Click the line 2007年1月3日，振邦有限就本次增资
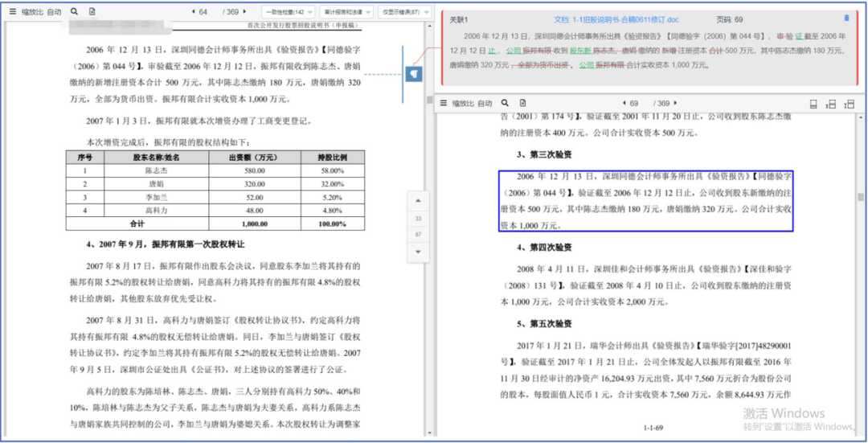 199,121
